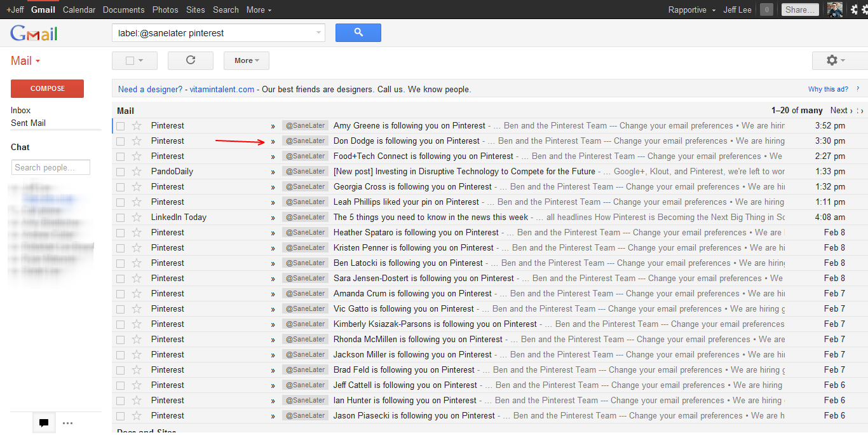
Task: Open Sent Mail
Action: [x=29, y=123]
